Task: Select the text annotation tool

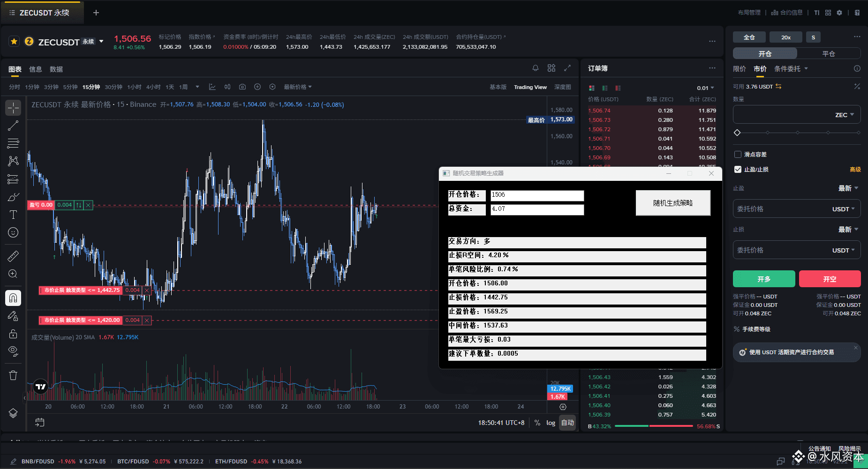Action: click(x=13, y=215)
